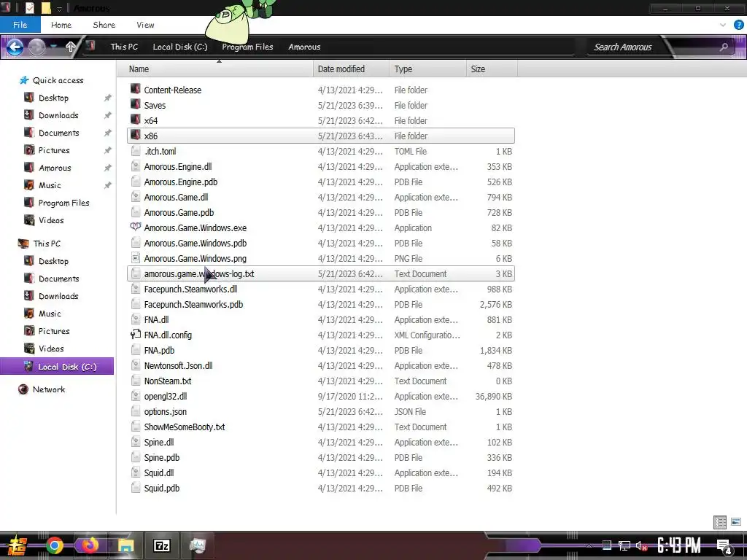Viewport: 747px width, 560px height.
Task: Click the Back navigation arrow
Action: pyautogui.click(x=15, y=47)
